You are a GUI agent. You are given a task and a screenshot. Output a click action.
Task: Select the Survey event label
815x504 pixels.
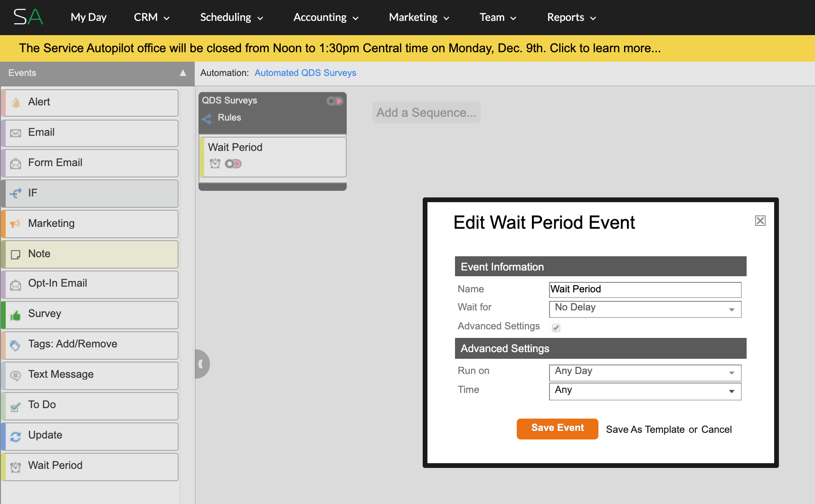tap(45, 314)
